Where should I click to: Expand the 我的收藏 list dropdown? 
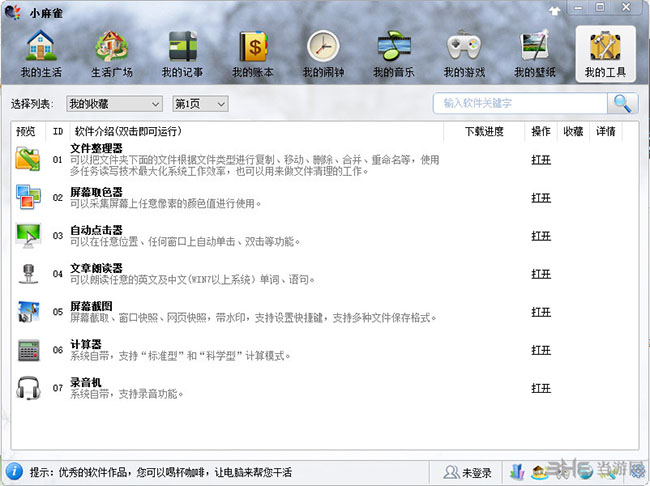(x=114, y=104)
